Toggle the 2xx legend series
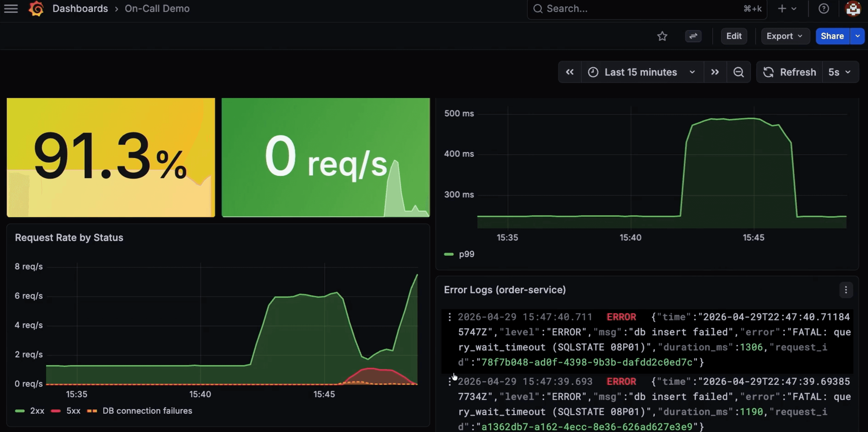This screenshot has height=432, width=868. tap(37, 411)
